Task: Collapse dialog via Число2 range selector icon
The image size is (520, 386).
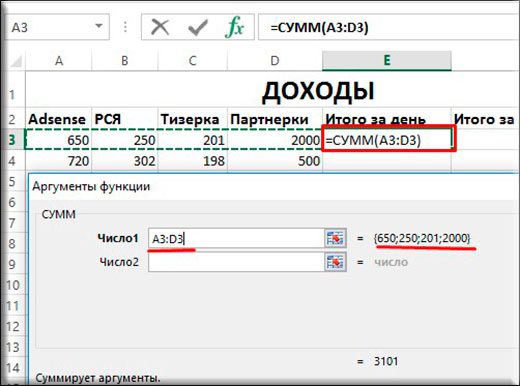Action: [335, 262]
